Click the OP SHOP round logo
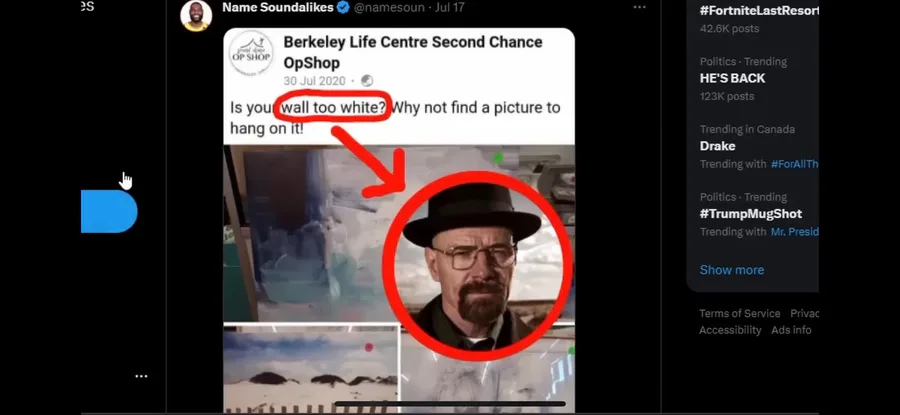Screen dimensions: 900x415 [x=251, y=53]
